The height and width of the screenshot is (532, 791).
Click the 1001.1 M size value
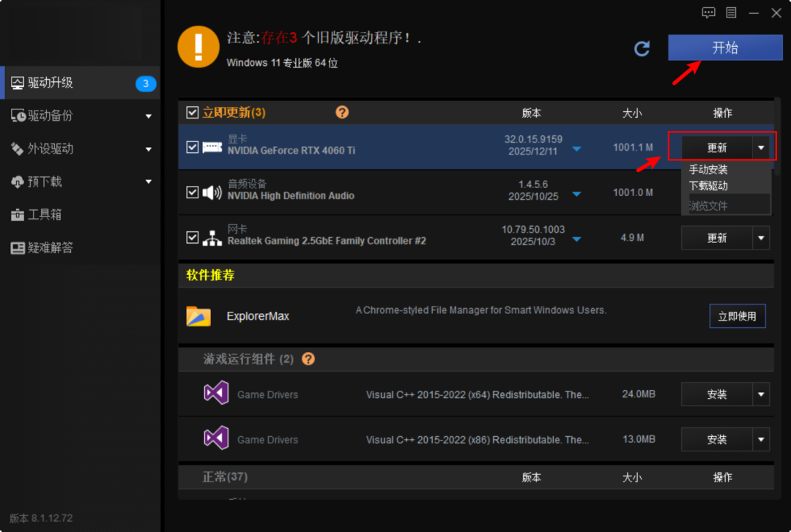(x=633, y=147)
